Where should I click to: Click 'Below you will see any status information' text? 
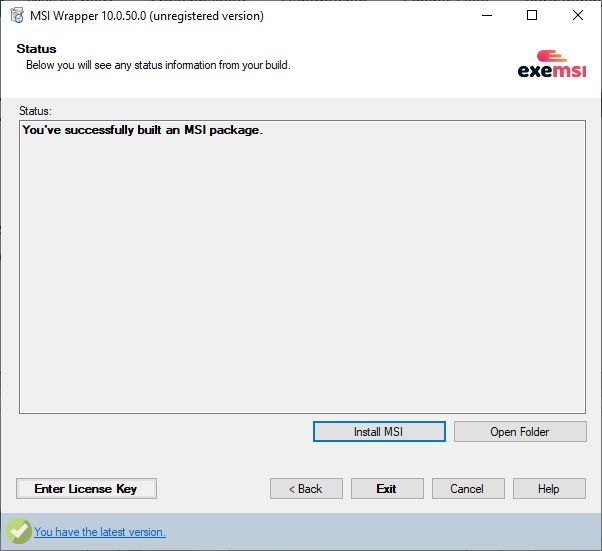[158, 65]
